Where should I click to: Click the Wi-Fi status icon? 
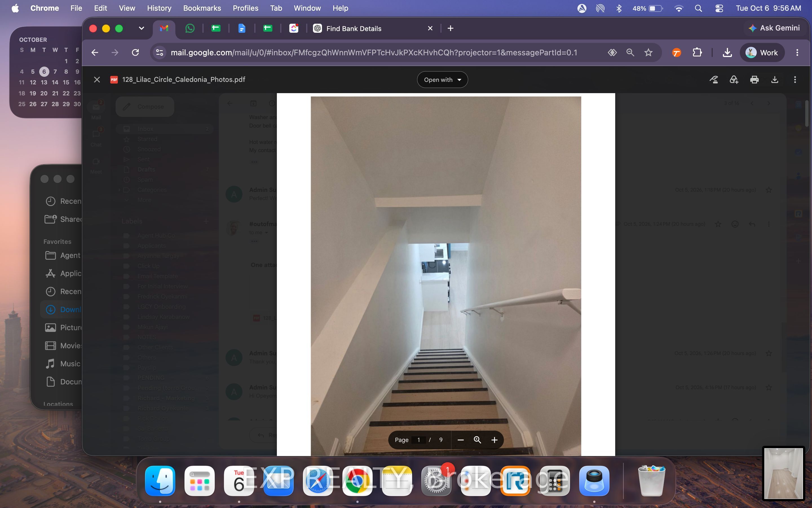pos(678,8)
